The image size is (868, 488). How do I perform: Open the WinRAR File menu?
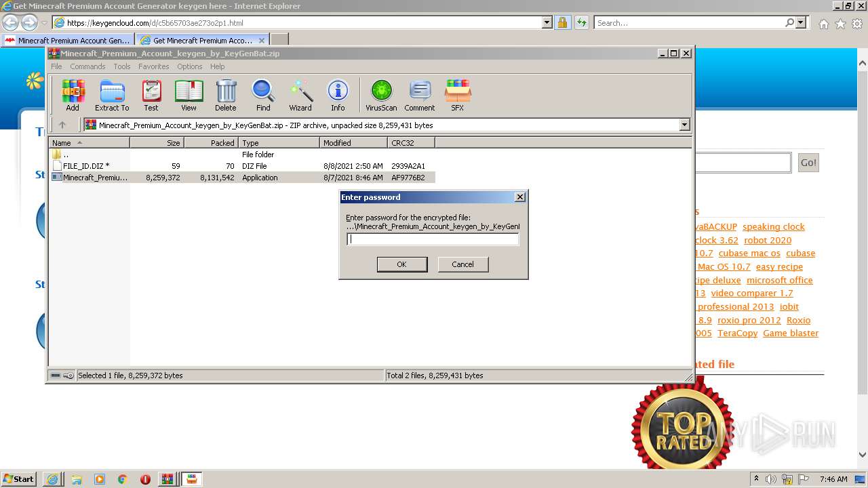coord(56,66)
